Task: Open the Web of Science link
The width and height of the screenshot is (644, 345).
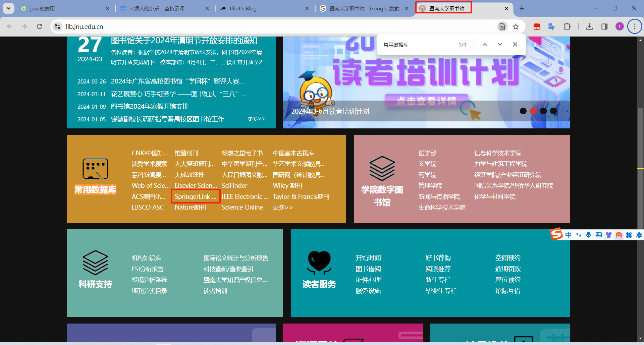Action: [x=151, y=185]
